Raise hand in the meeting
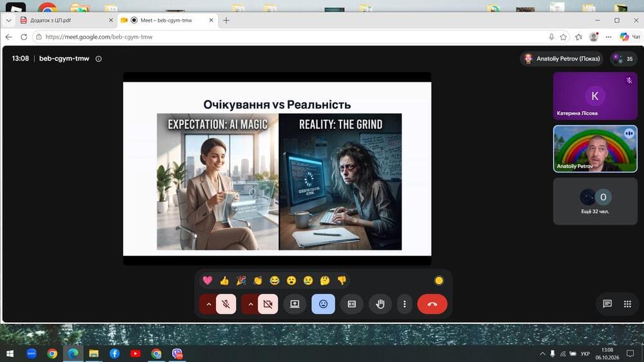Viewport: 644px width, 362px height. tap(380, 304)
